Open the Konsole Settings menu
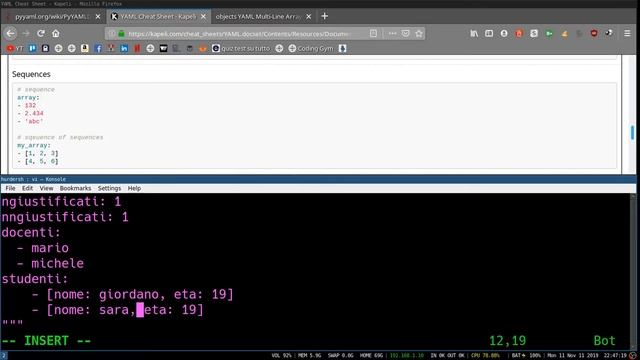The height and width of the screenshot is (360, 640). pyautogui.click(x=109, y=188)
